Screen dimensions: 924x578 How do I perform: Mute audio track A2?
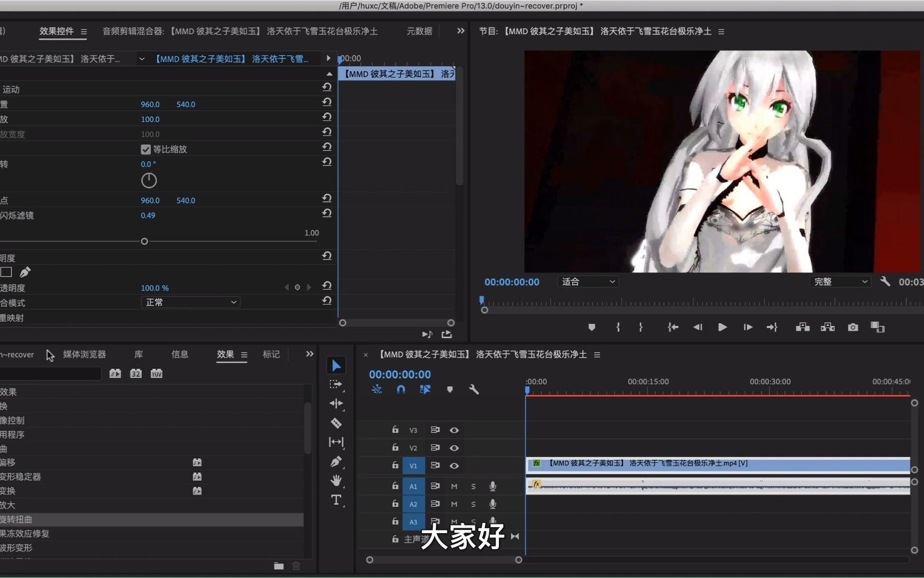tap(454, 504)
